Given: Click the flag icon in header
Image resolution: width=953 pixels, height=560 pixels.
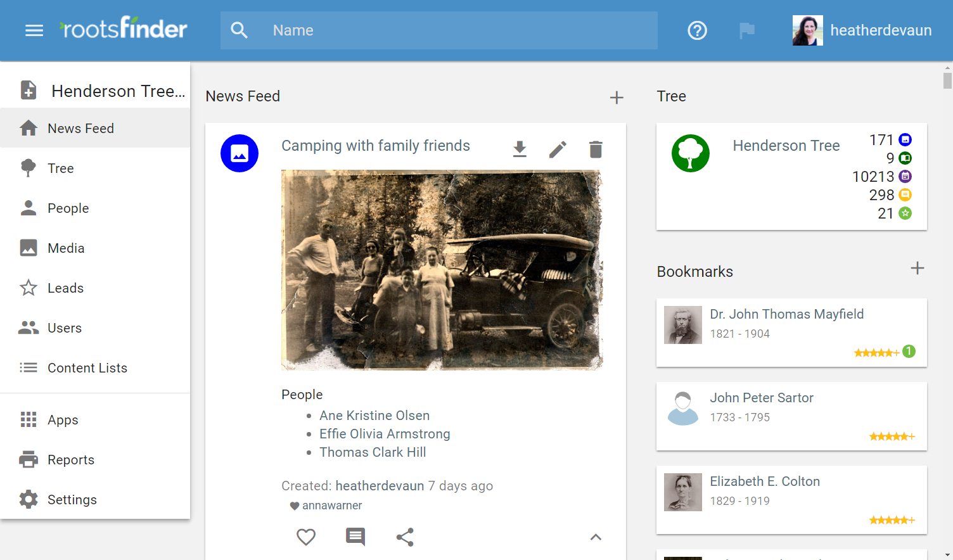Looking at the screenshot, I should pyautogui.click(x=747, y=30).
